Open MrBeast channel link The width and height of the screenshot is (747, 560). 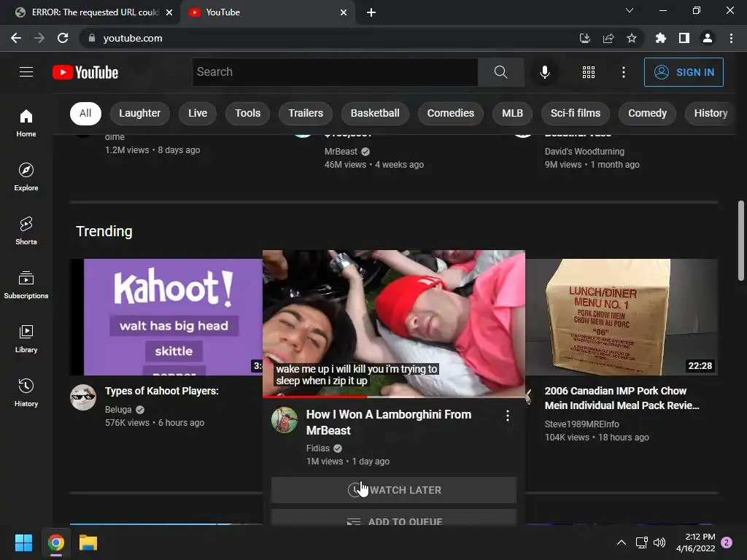click(341, 152)
